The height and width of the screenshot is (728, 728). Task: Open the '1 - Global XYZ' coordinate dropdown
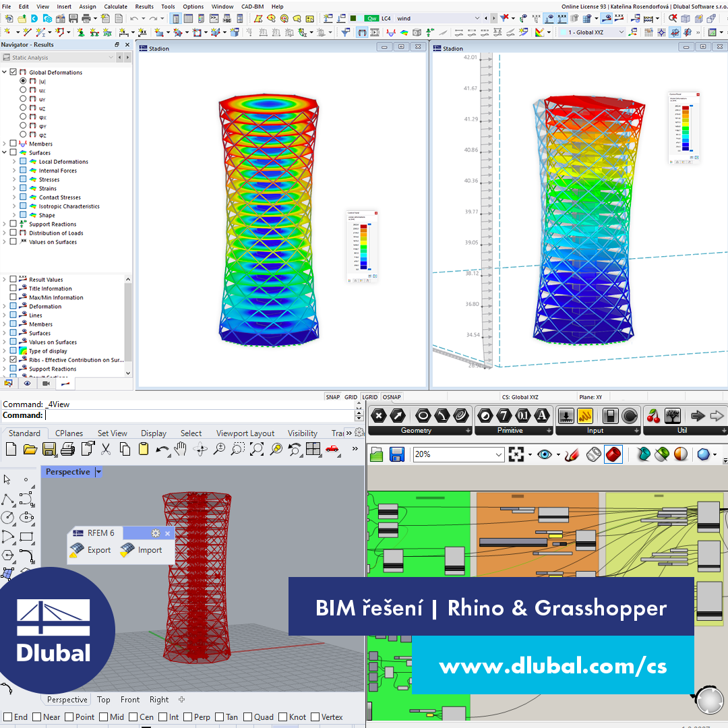point(621,32)
